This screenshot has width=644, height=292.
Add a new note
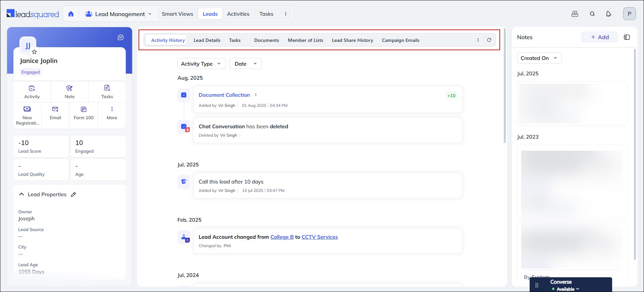point(599,37)
